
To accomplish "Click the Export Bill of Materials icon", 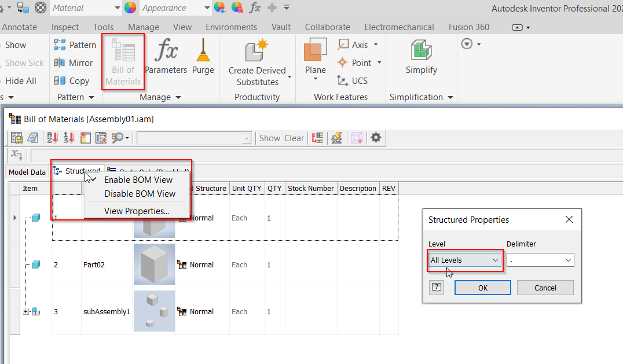I will (x=16, y=138).
